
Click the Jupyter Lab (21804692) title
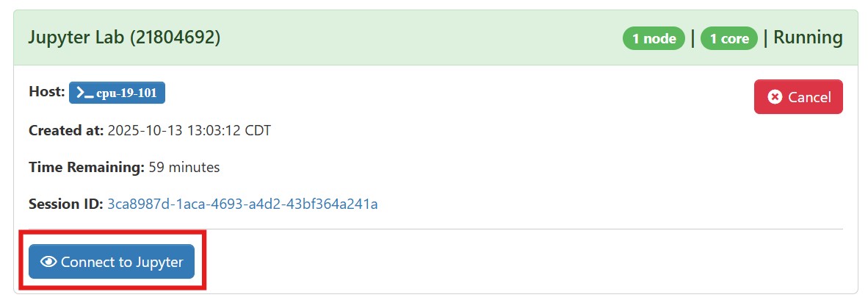click(x=124, y=38)
